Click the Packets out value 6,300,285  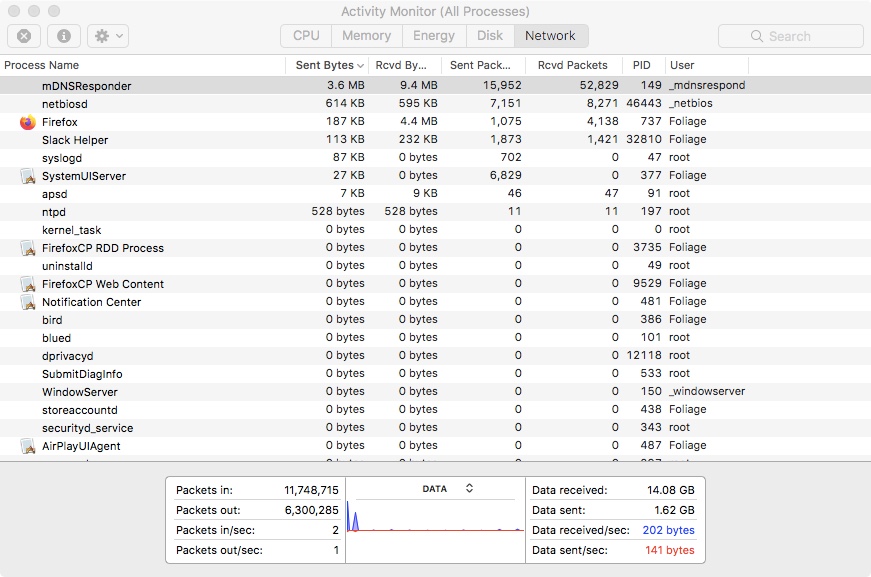click(312, 510)
